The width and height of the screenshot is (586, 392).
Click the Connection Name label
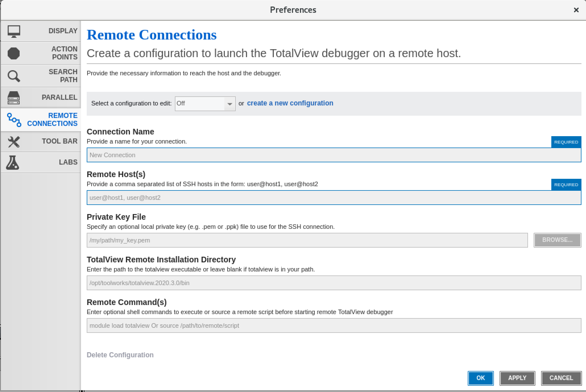(x=120, y=132)
